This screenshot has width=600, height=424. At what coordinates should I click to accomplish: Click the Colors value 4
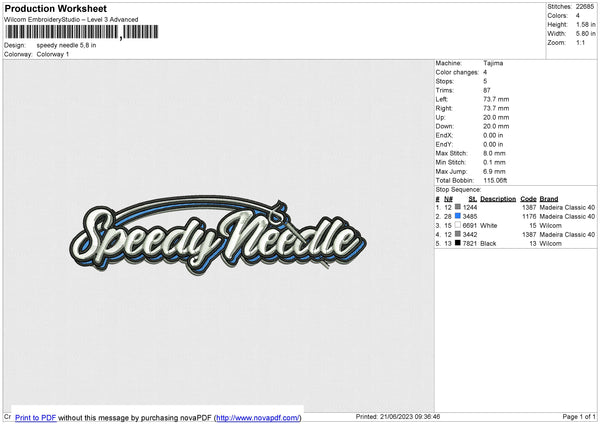click(x=577, y=16)
